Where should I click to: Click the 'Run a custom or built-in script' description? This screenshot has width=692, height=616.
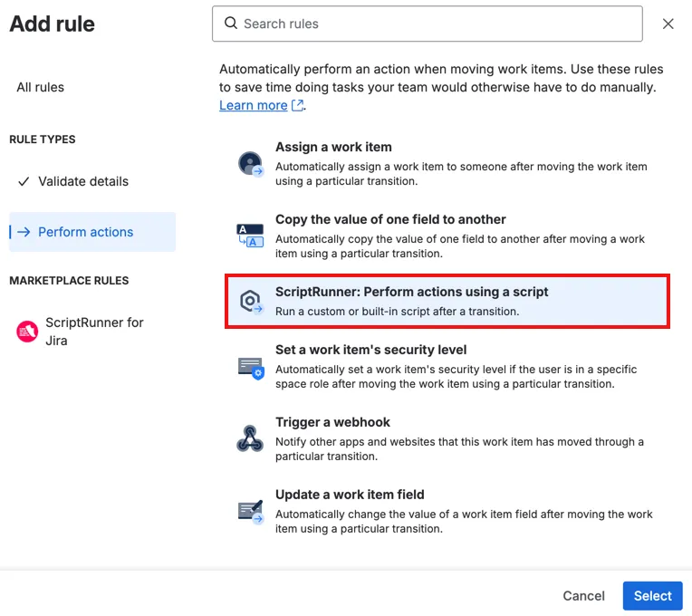[x=398, y=312]
